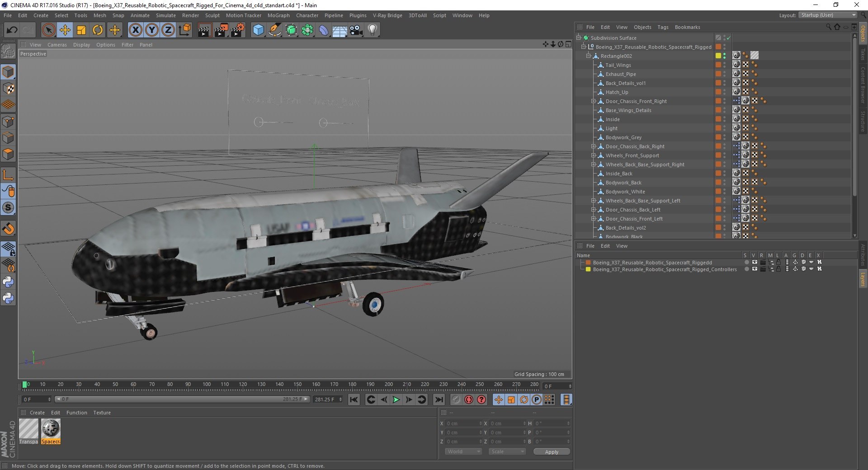Click orange layer color of Riggedd layer

(588, 262)
